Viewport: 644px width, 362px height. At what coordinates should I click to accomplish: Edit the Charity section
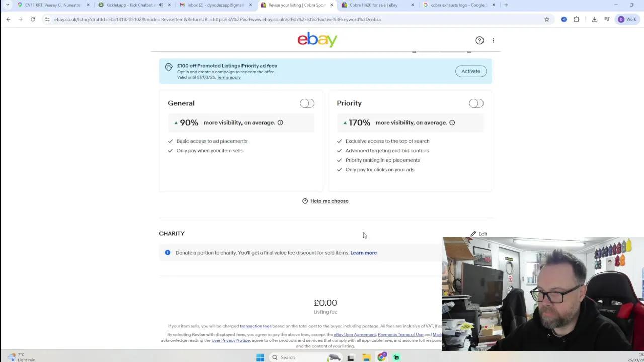478,234
